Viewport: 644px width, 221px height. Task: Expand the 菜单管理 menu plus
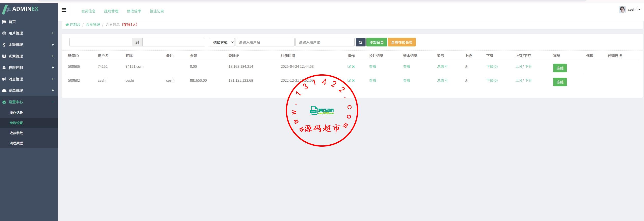coord(53,90)
